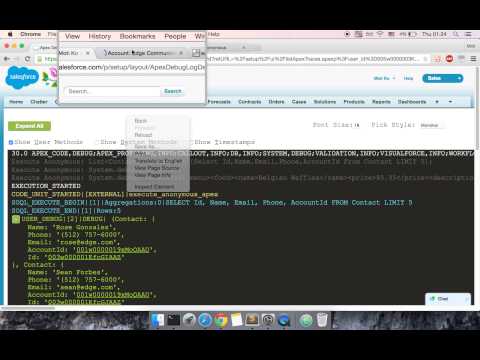The height and width of the screenshot is (360, 480).
Task: Open the Chatter tab
Action: pyautogui.click(x=39, y=102)
